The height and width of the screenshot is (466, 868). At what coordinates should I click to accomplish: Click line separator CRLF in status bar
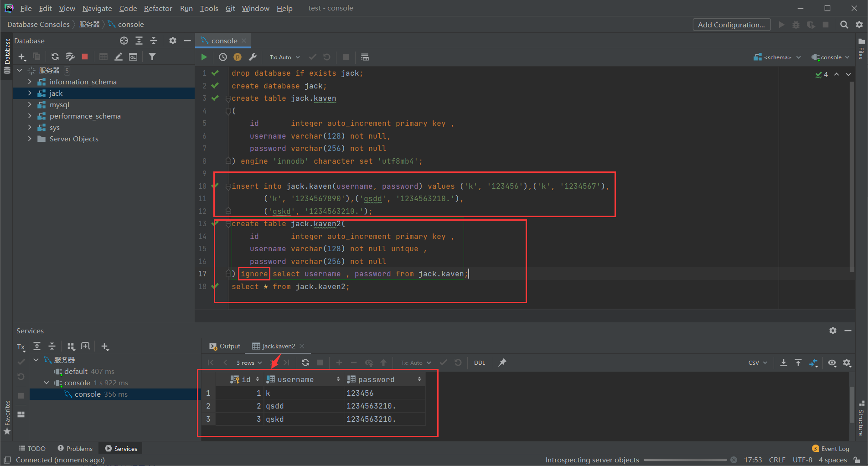[x=777, y=460]
